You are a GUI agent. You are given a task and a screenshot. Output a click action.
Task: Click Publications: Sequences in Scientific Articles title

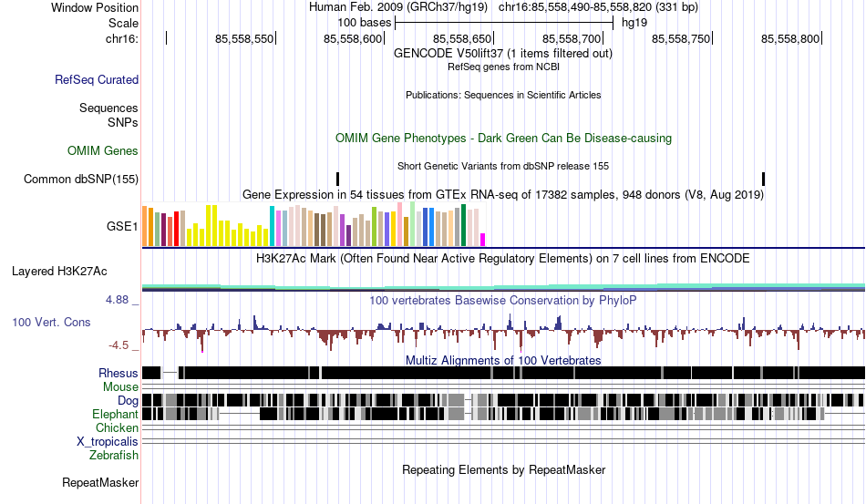point(503,95)
